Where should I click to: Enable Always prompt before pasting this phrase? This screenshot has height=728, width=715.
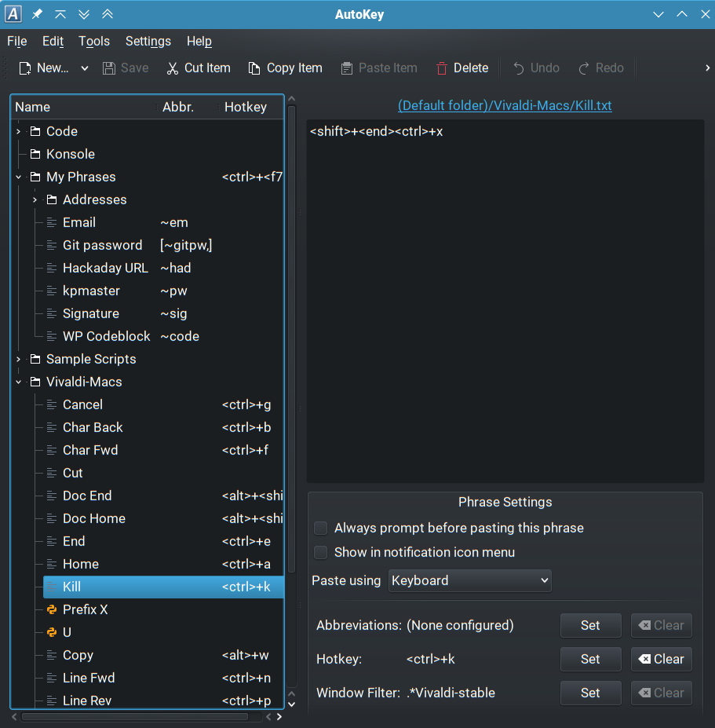(x=321, y=528)
